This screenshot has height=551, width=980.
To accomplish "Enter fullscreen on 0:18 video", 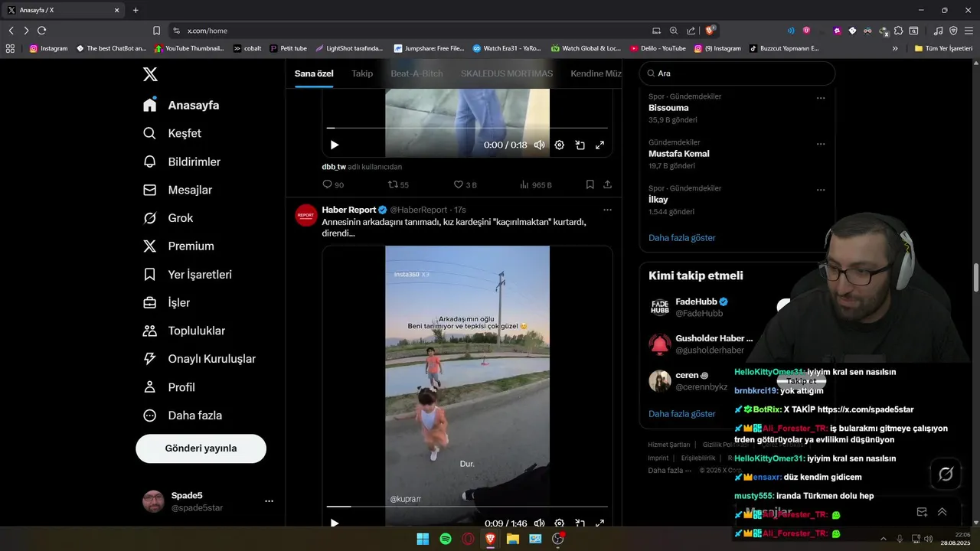I will pyautogui.click(x=600, y=145).
